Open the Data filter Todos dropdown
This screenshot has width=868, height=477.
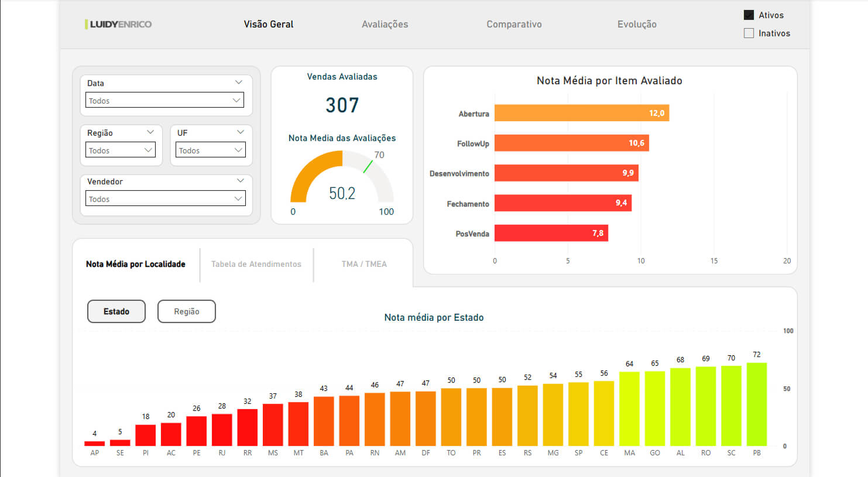tap(164, 101)
